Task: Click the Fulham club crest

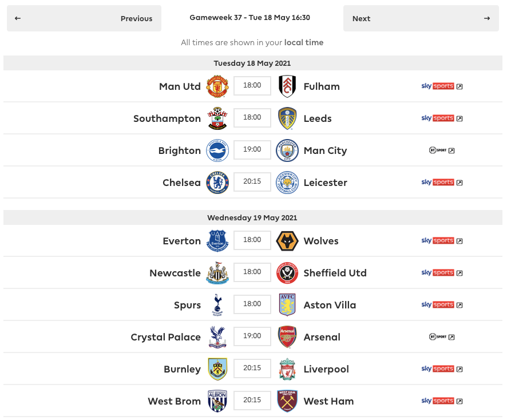Action: click(x=287, y=86)
